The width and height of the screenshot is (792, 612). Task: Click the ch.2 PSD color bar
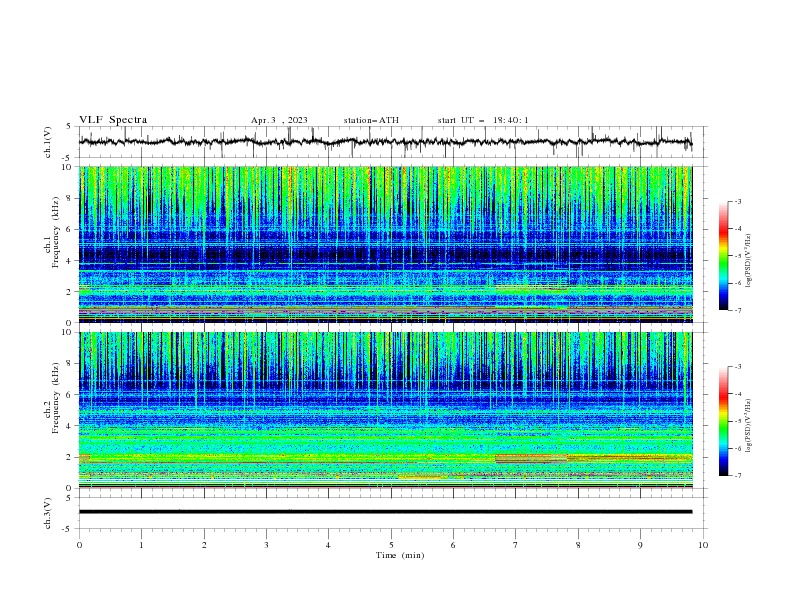click(x=723, y=421)
